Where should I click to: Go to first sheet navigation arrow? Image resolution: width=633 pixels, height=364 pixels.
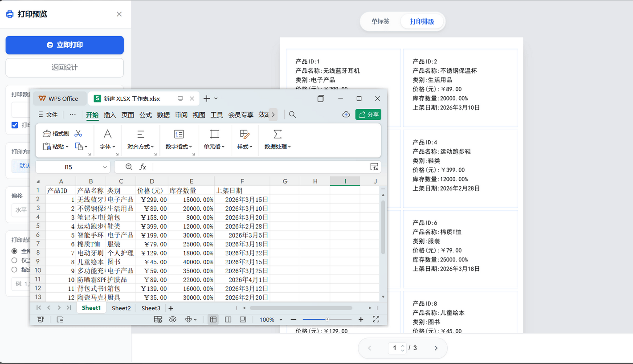(x=39, y=308)
